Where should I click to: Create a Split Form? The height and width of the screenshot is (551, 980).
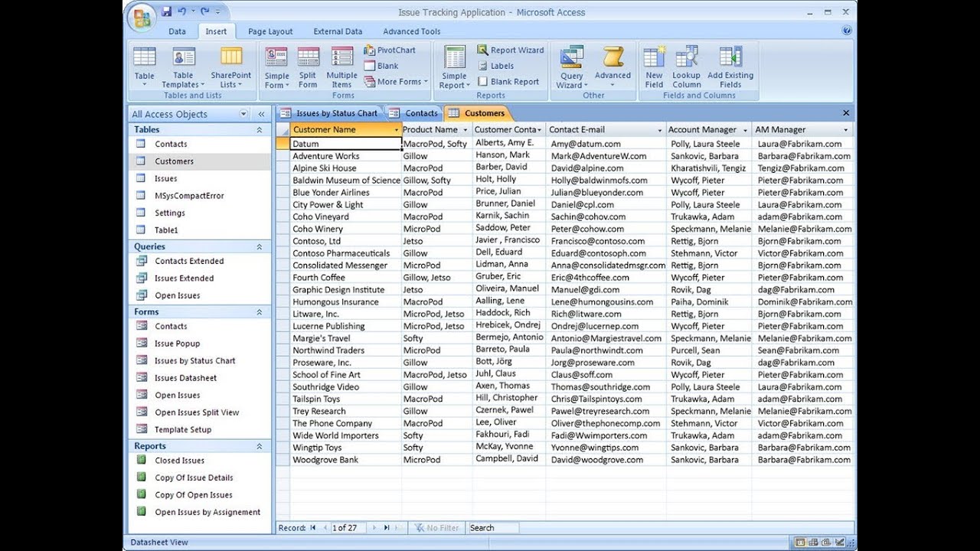click(308, 67)
